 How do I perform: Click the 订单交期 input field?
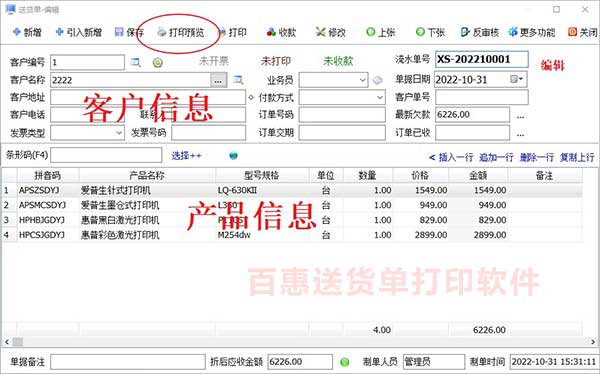342,133
